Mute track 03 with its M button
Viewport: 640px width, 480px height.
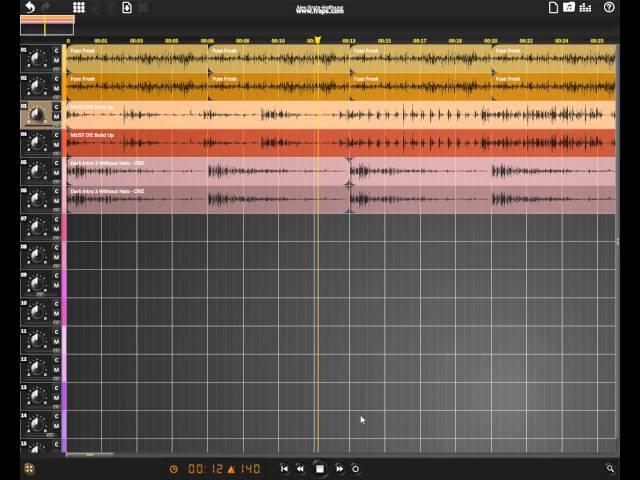(56, 117)
